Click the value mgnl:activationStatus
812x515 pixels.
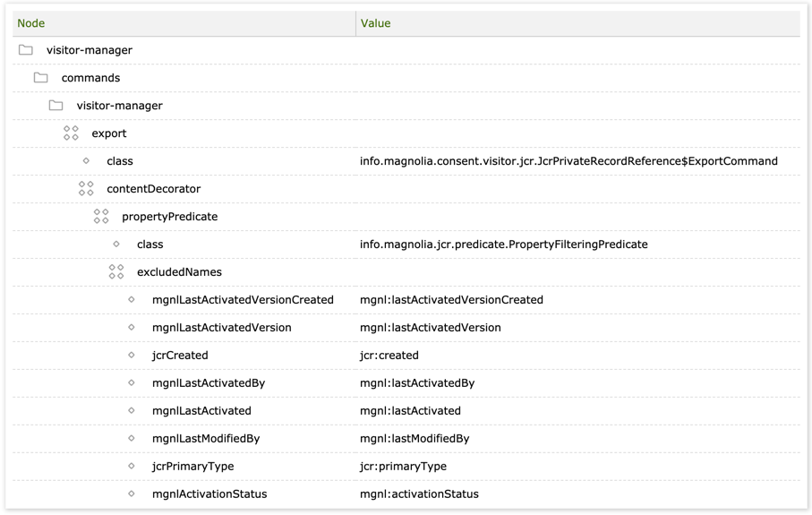pos(419,494)
